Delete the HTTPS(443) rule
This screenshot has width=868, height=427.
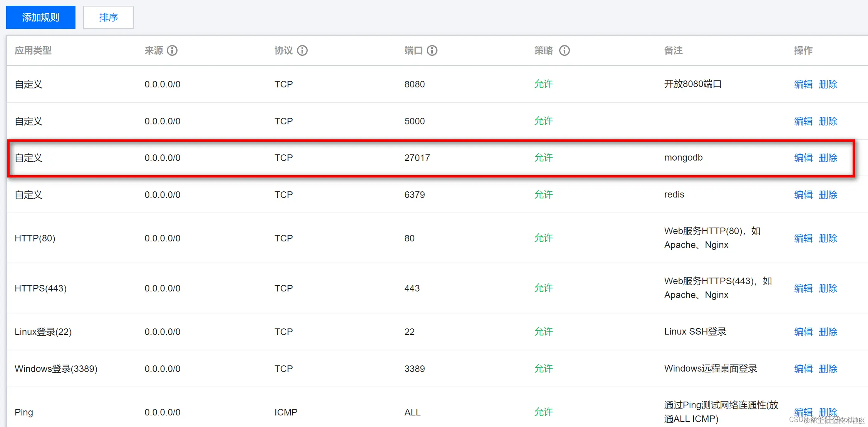(x=828, y=288)
